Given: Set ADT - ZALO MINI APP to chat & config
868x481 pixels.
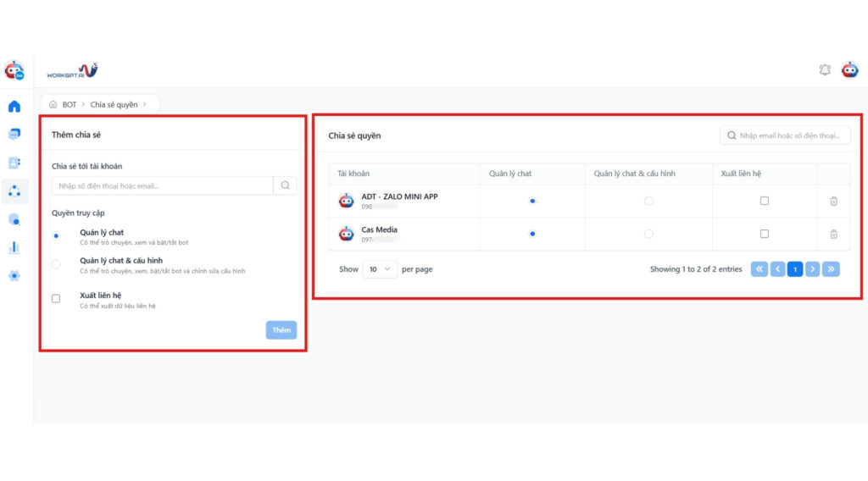Looking at the screenshot, I should pyautogui.click(x=648, y=201).
